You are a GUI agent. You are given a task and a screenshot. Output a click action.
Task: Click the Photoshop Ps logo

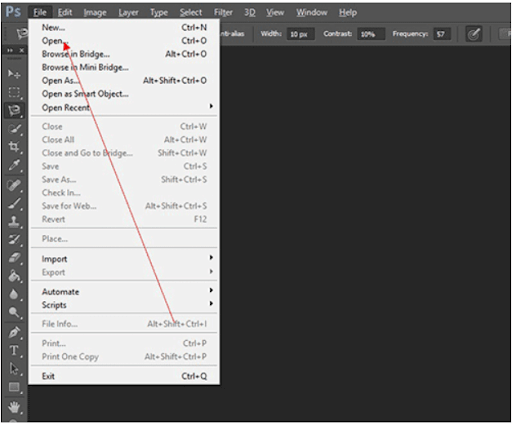click(13, 12)
